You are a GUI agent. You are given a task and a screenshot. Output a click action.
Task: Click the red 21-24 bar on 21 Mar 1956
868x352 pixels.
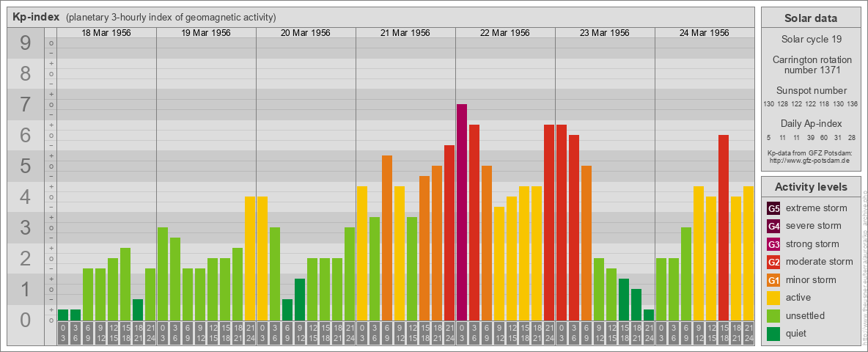pyautogui.click(x=449, y=232)
